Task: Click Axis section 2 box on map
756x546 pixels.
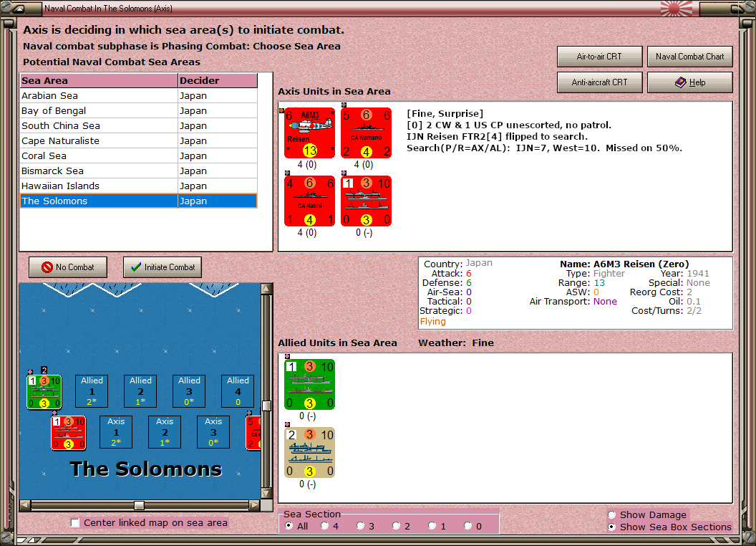Action: [165, 432]
